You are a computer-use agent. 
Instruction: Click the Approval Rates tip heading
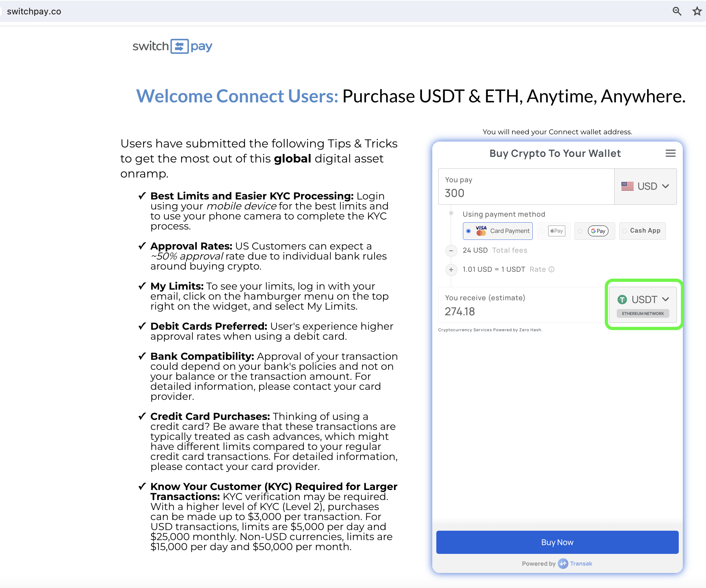click(x=191, y=246)
